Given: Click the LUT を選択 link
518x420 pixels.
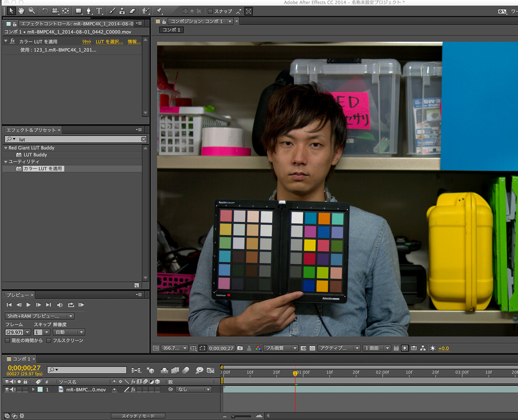Looking at the screenshot, I should coord(109,42).
